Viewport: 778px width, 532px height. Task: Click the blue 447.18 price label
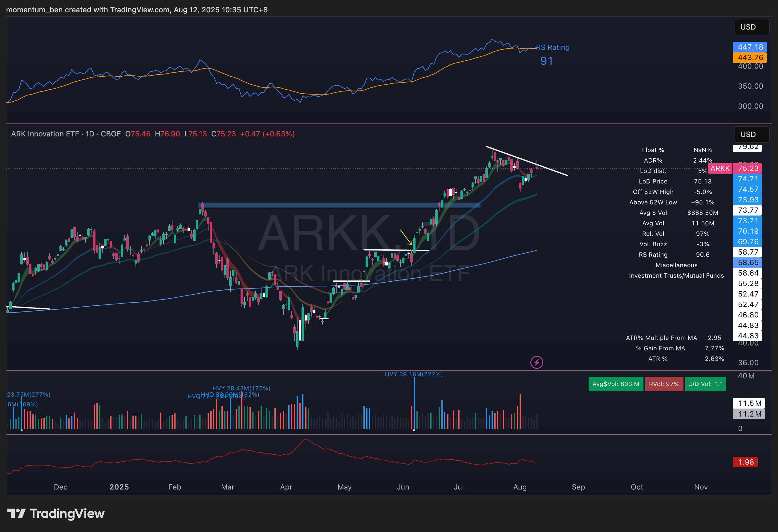(x=750, y=47)
